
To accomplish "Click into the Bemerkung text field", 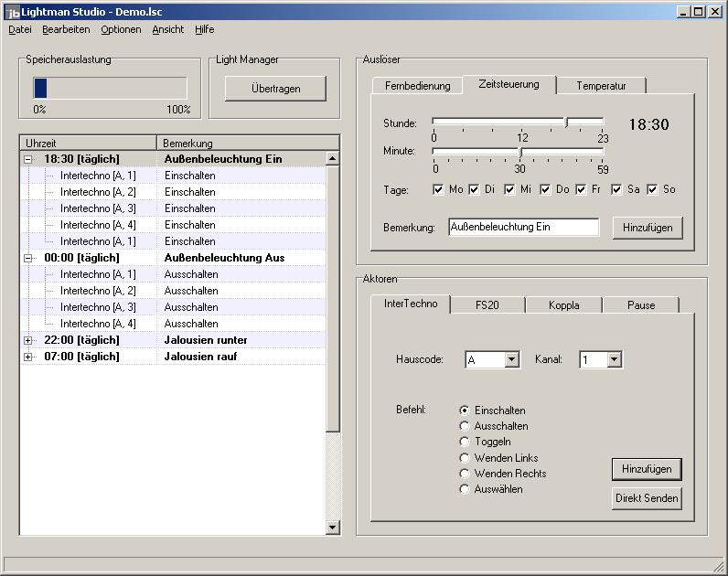I will [523, 228].
